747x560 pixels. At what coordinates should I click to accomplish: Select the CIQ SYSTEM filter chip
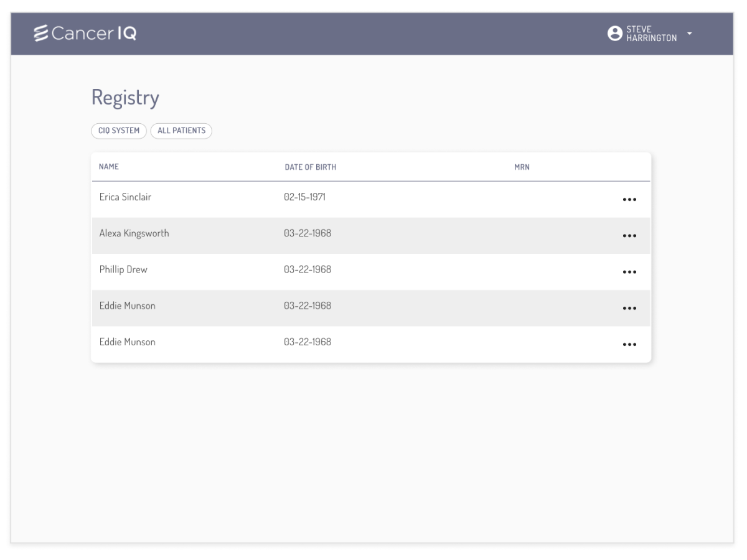pyautogui.click(x=120, y=131)
